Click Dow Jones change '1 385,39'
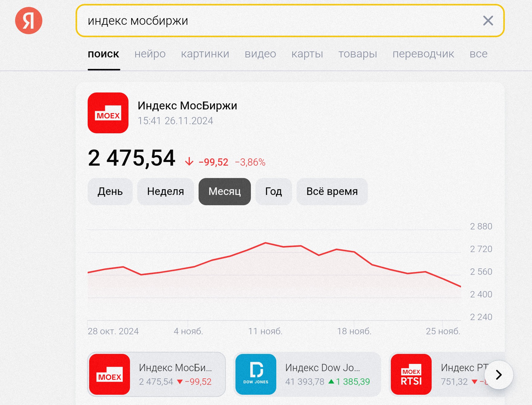532x405 pixels. (x=353, y=382)
